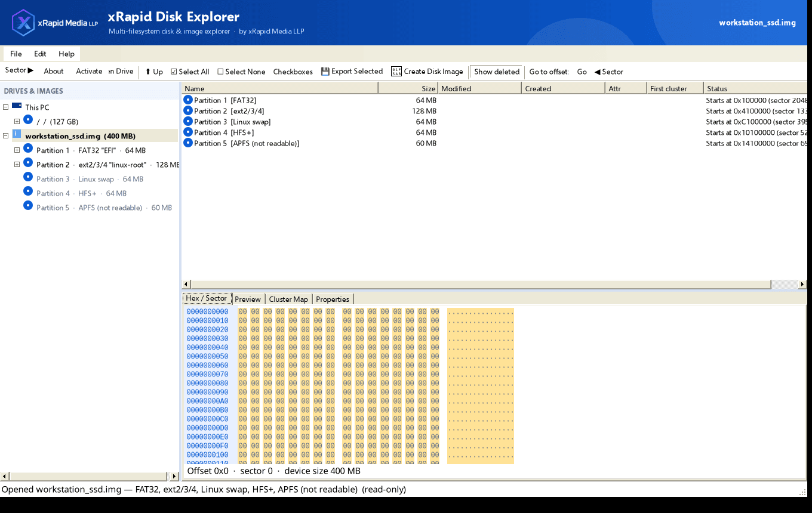Click hex offset 0000000040 in the hex view

[207, 347]
